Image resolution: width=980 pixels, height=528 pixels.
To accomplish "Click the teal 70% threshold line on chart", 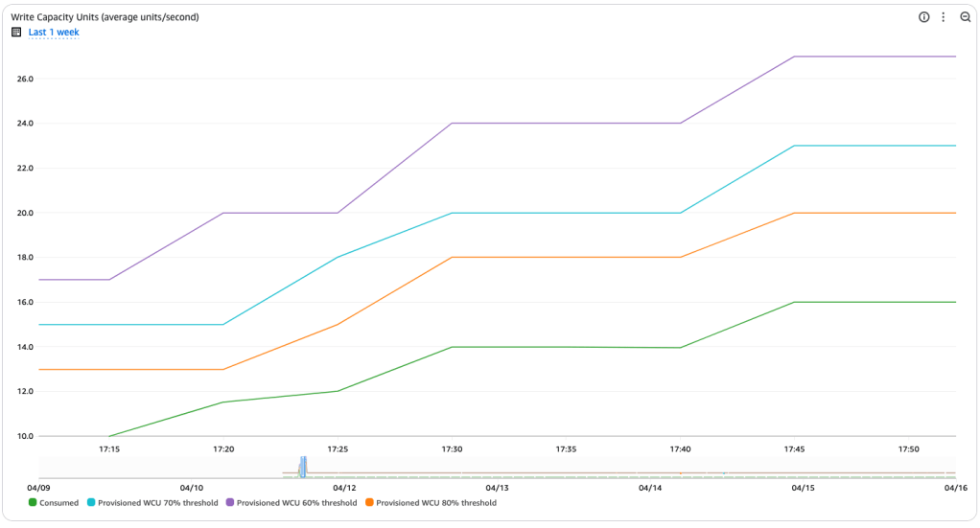I will point(566,213).
